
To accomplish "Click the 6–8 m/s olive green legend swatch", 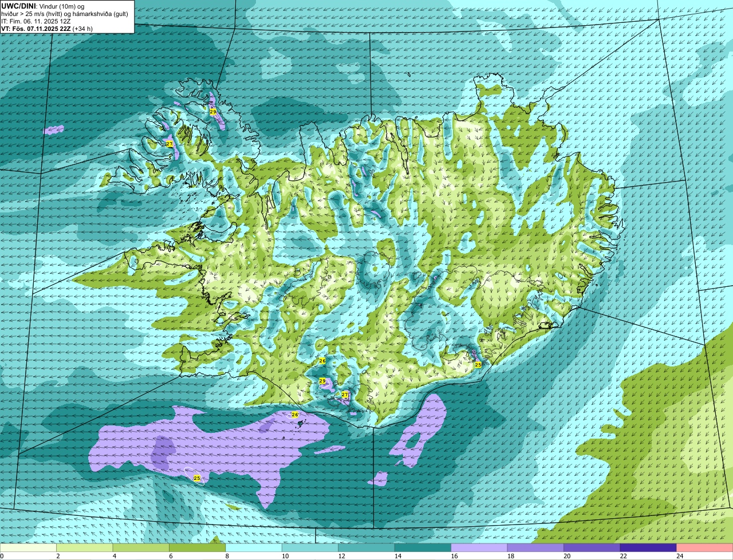I will pos(199,548).
